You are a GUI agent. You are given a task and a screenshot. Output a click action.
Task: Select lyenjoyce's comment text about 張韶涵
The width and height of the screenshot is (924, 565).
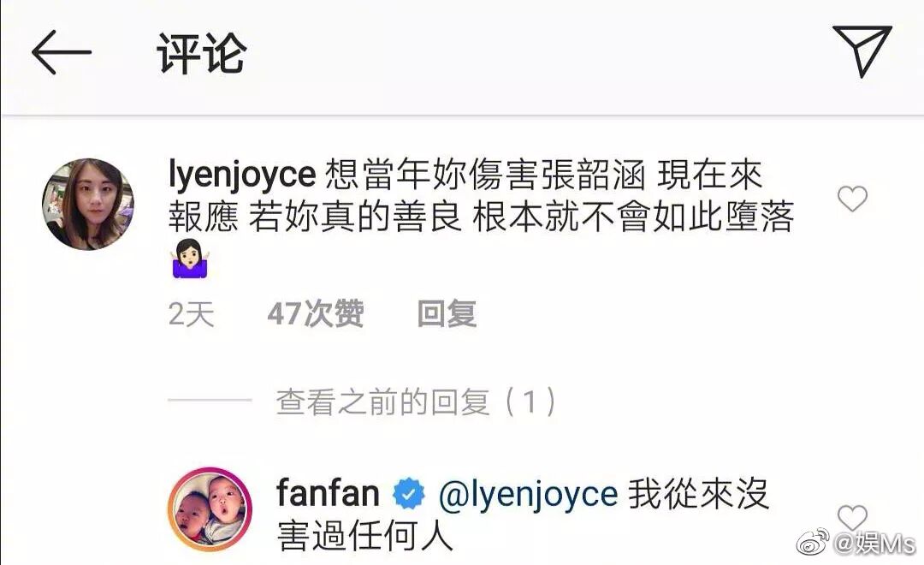(x=481, y=196)
